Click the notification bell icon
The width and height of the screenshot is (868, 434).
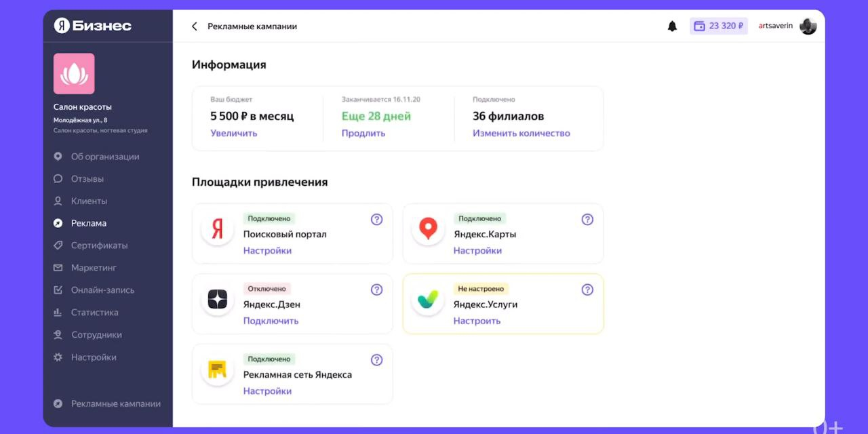pos(672,26)
